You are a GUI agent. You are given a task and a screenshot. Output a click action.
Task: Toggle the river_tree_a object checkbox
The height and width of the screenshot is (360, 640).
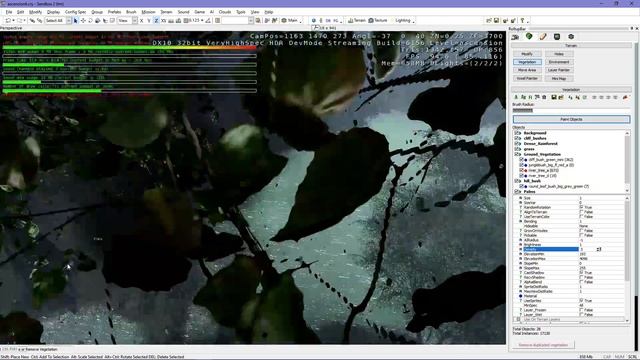click(x=521, y=170)
